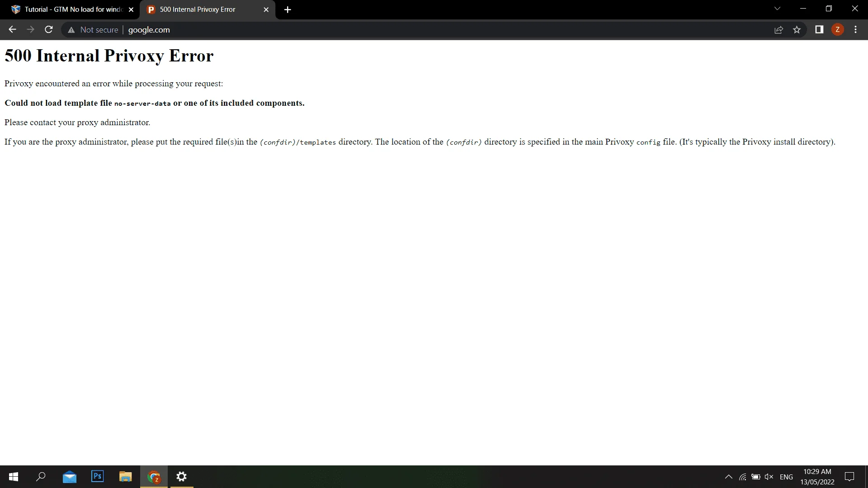The height and width of the screenshot is (488, 868).
Task: Click the (confdir)/templates directory path
Action: [x=298, y=142]
